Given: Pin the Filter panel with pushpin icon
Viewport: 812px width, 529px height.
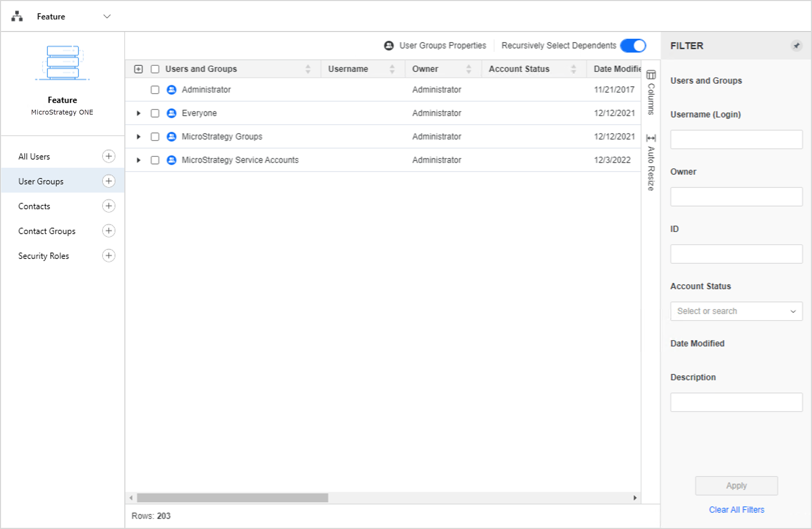Looking at the screenshot, I should tap(796, 46).
